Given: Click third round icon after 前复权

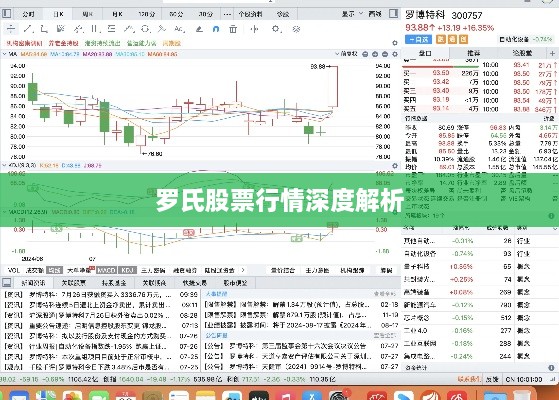Looking at the screenshot, I should pyautogui.click(x=385, y=54).
